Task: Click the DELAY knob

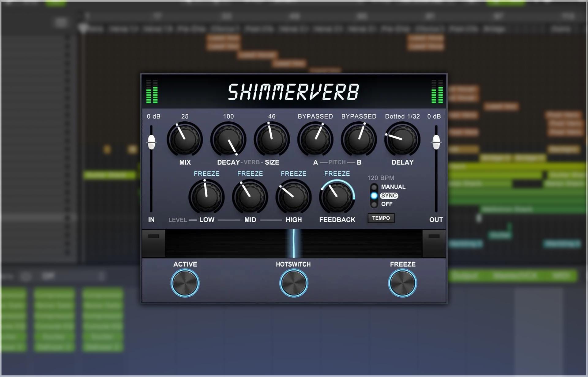Action: pyautogui.click(x=402, y=139)
